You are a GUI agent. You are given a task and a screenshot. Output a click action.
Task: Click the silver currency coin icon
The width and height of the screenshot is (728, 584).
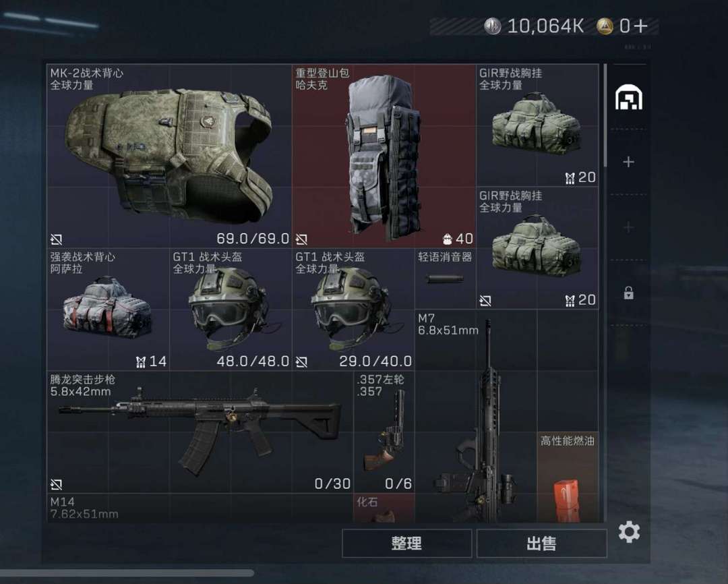click(x=492, y=26)
